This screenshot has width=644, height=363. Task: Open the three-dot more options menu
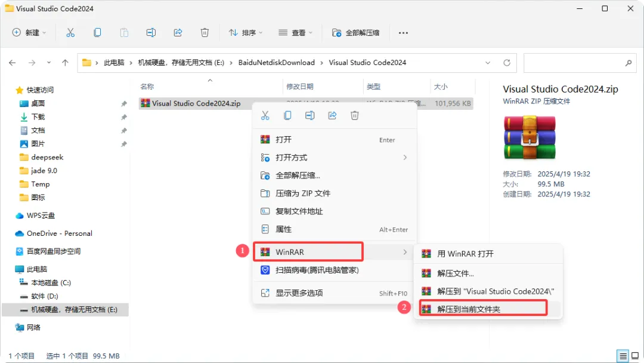pos(403,33)
